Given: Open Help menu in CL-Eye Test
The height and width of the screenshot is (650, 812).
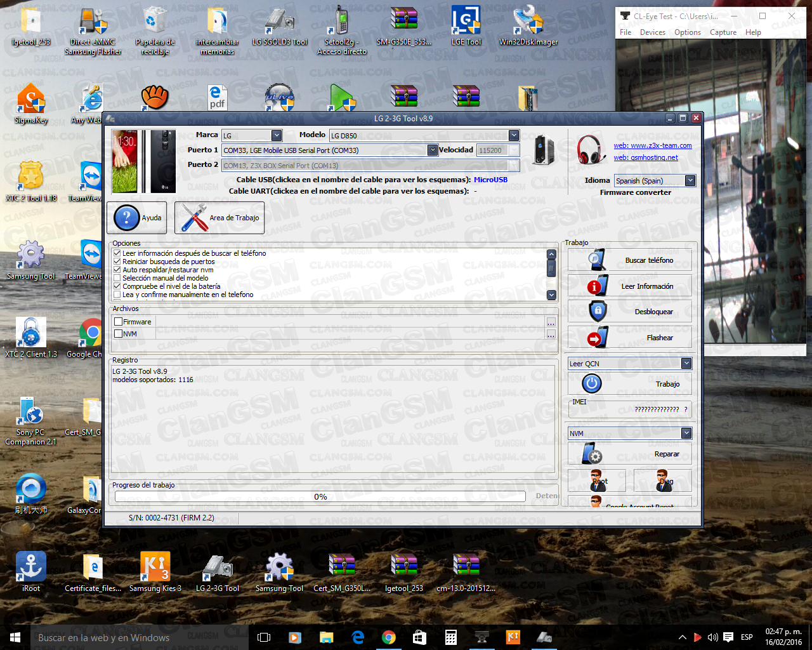Looking at the screenshot, I should (x=753, y=32).
